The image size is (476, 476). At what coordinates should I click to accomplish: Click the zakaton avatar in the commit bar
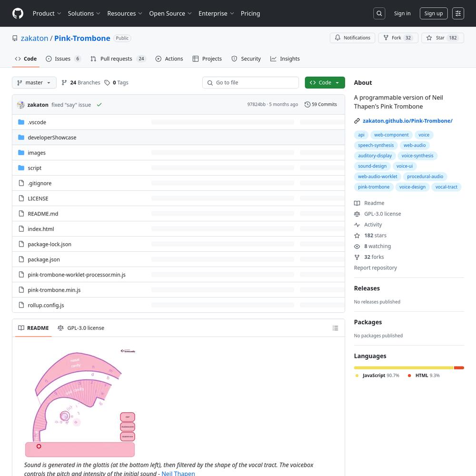point(20,105)
